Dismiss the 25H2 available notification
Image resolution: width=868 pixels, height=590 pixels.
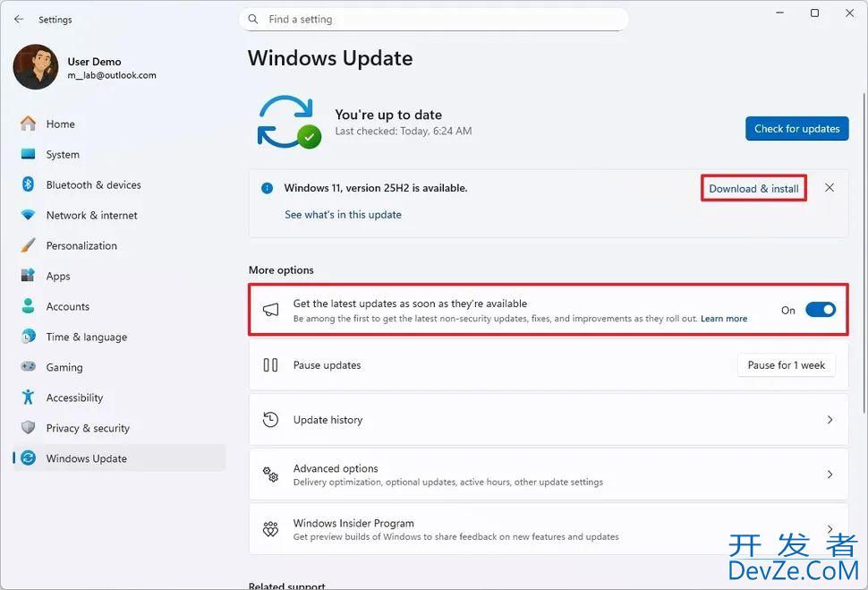point(830,188)
